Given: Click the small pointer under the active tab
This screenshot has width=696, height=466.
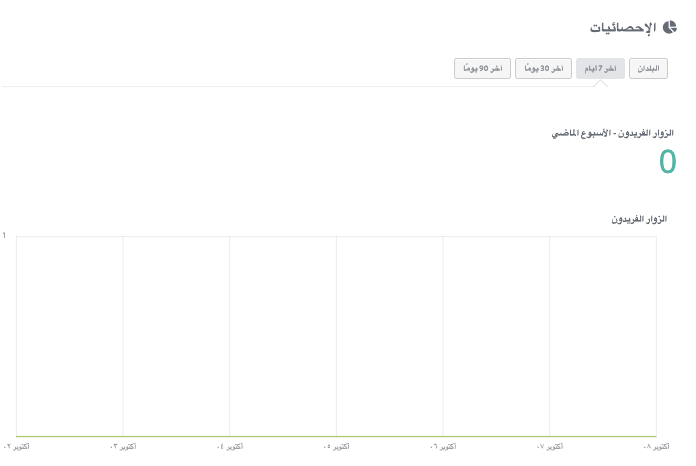Looking at the screenshot, I should [600, 83].
